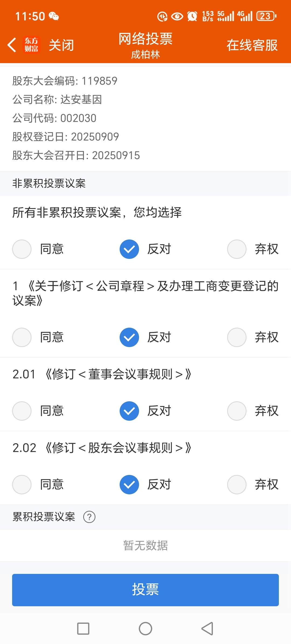Tap the back arrow in header
This screenshot has height=644, width=291.
(x=12, y=45)
